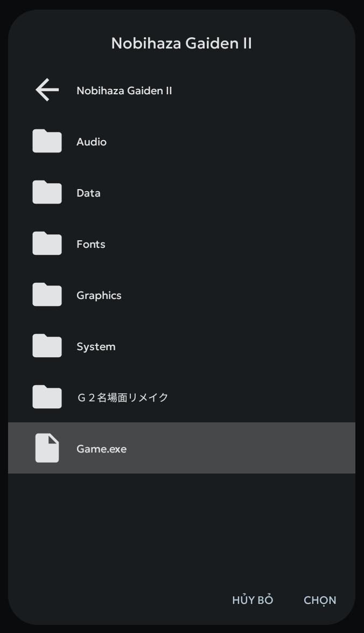Confirm with the CHỌN button
364x633 pixels.
coord(320,600)
